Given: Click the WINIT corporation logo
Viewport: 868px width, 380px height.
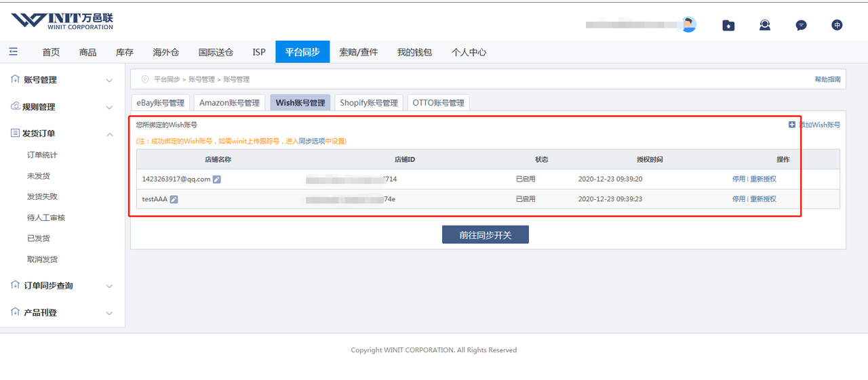Looking at the screenshot, I should tap(62, 20).
